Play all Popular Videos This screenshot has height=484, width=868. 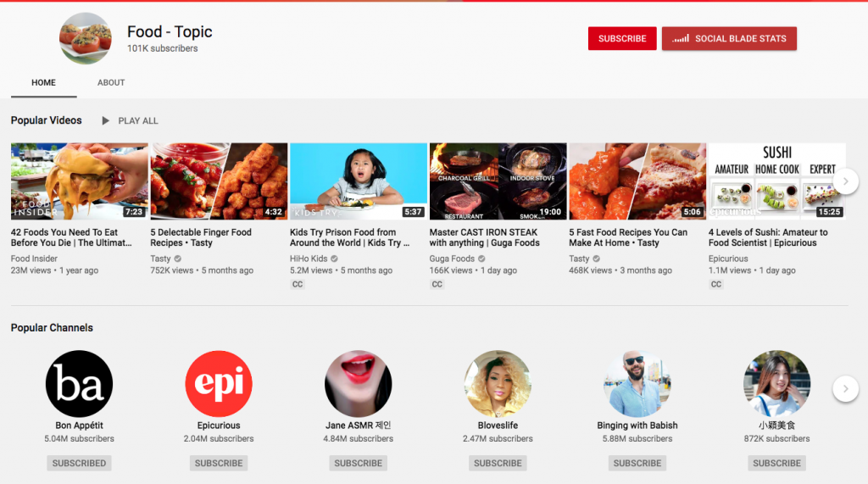pyautogui.click(x=130, y=120)
